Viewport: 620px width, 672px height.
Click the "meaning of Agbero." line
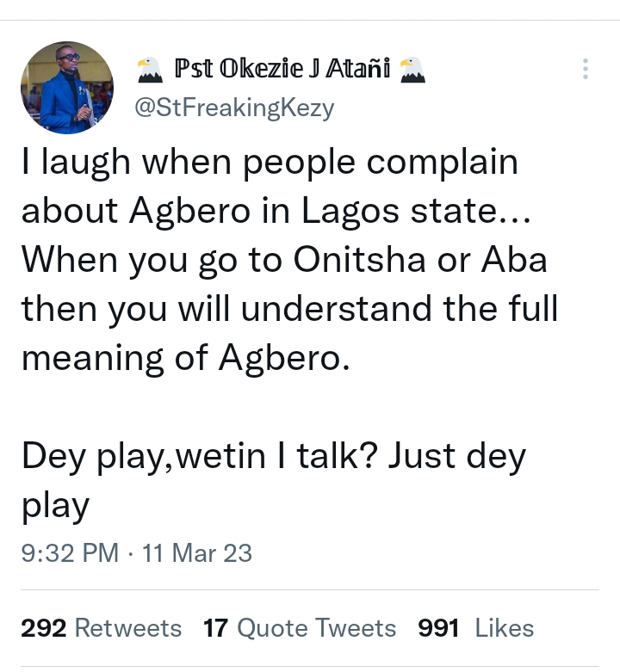[x=186, y=357]
